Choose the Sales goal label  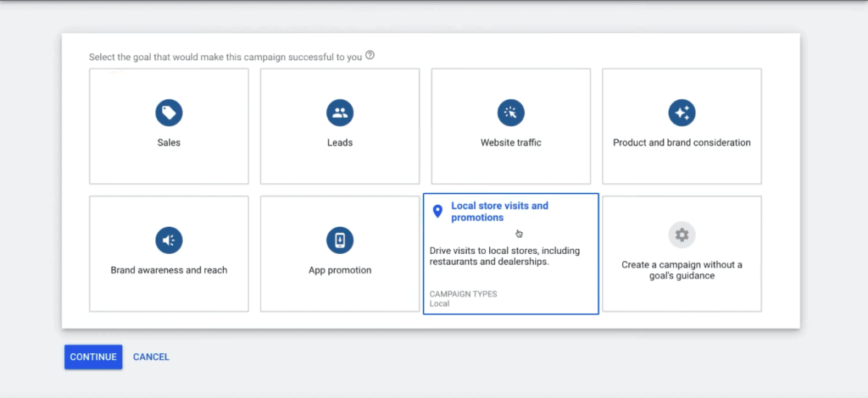(x=169, y=142)
